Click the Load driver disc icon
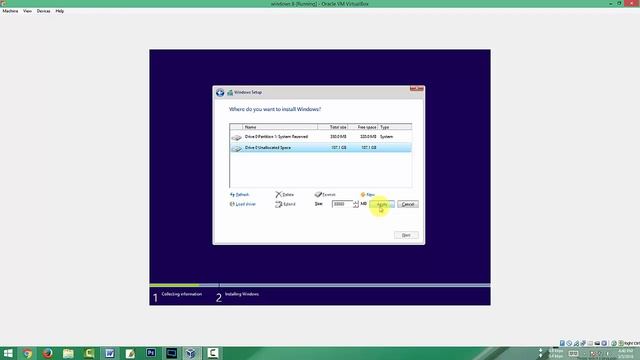Image resolution: width=640 pixels, height=360 pixels. (x=232, y=204)
